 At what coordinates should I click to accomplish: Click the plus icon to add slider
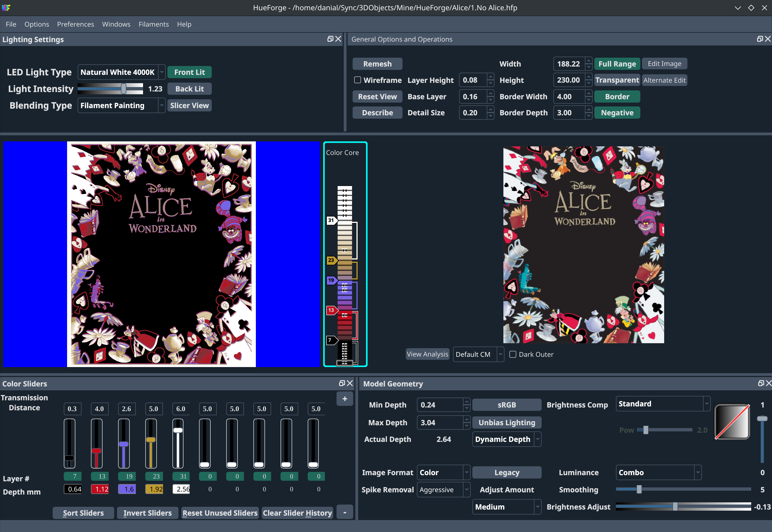[345, 399]
